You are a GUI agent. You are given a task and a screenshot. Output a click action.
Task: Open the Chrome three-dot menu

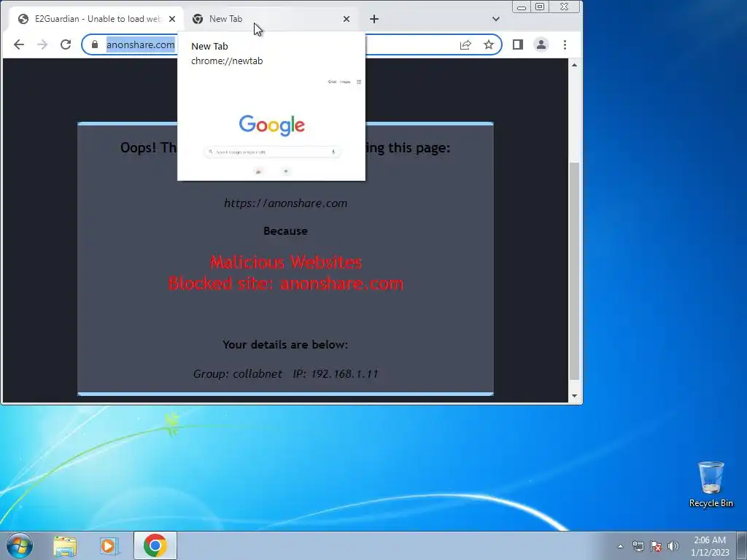pos(565,44)
